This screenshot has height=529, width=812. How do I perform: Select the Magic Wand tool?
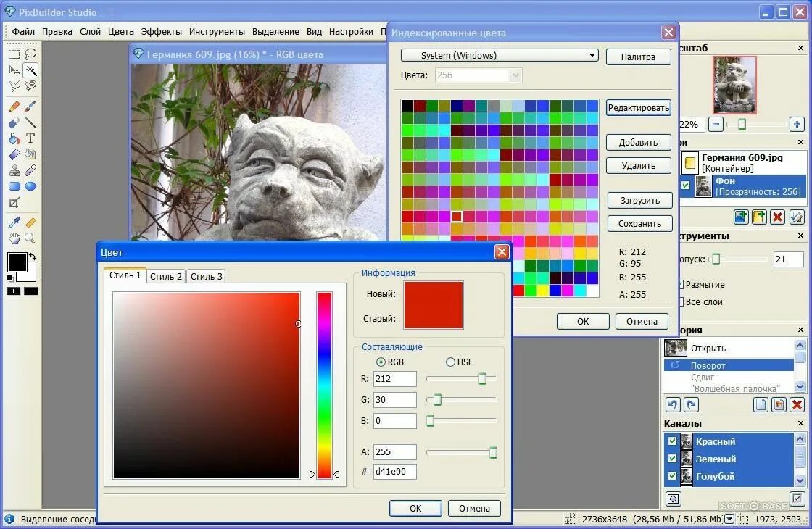[x=30, y=70]
